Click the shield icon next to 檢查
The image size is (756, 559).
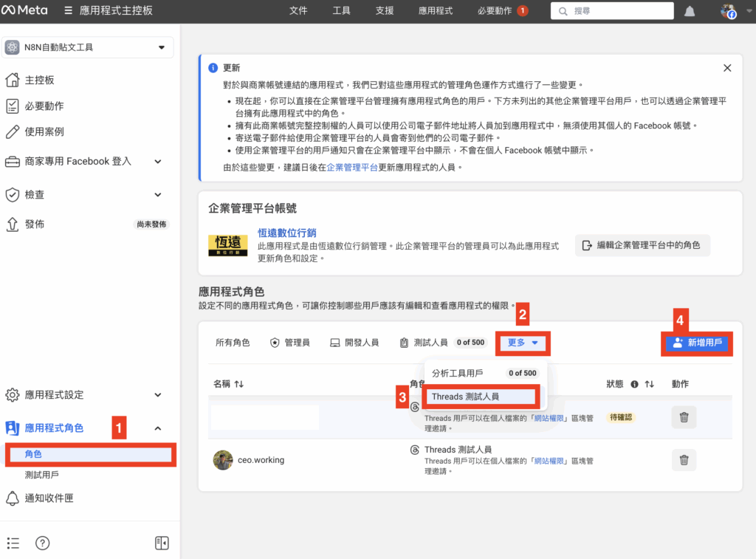pyautogui.click(x=12, y=195)
